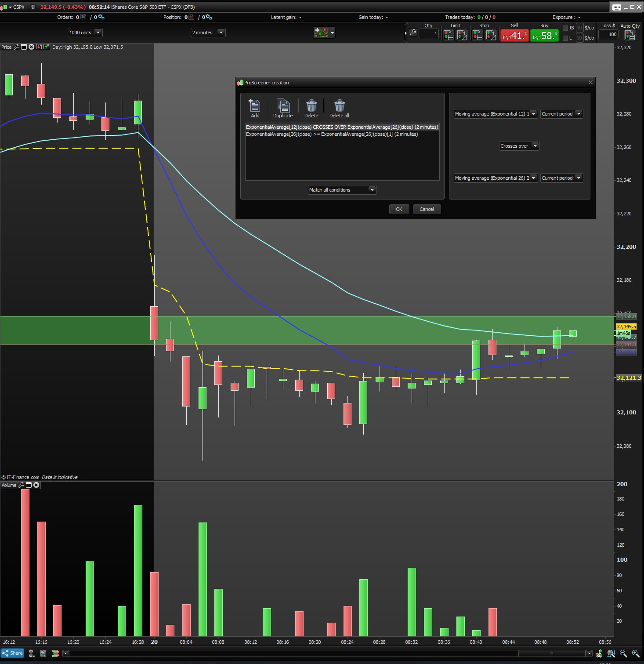Click the Qty input field
Image resolution: width=644 pixels, height=664 pixels.
[x=429, y=33]
